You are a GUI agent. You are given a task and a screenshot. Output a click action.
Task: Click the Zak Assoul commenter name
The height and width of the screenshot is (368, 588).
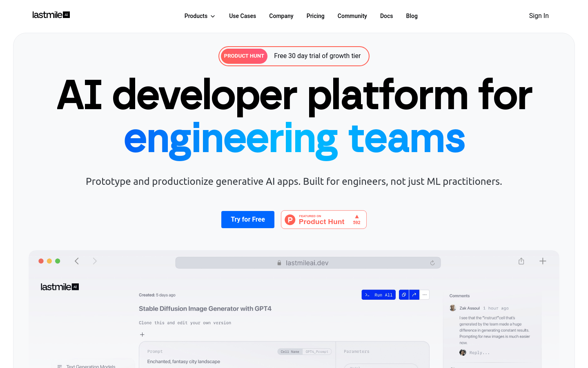click(x=470, y=308)
